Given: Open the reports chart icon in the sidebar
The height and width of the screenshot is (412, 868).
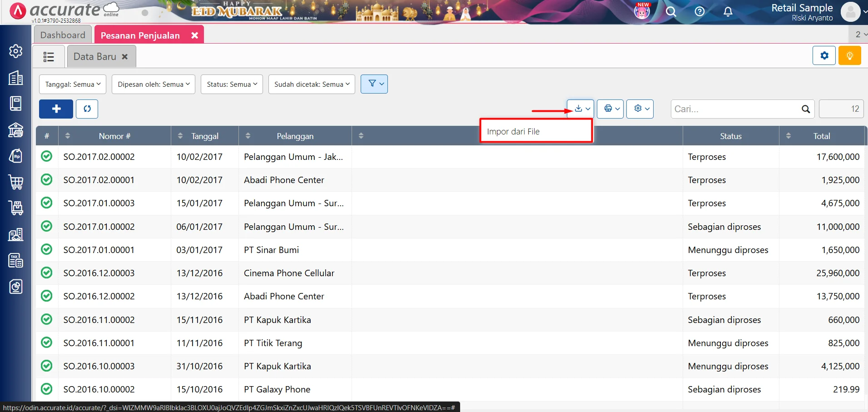Looking at the screenshot, I should 16,287.
